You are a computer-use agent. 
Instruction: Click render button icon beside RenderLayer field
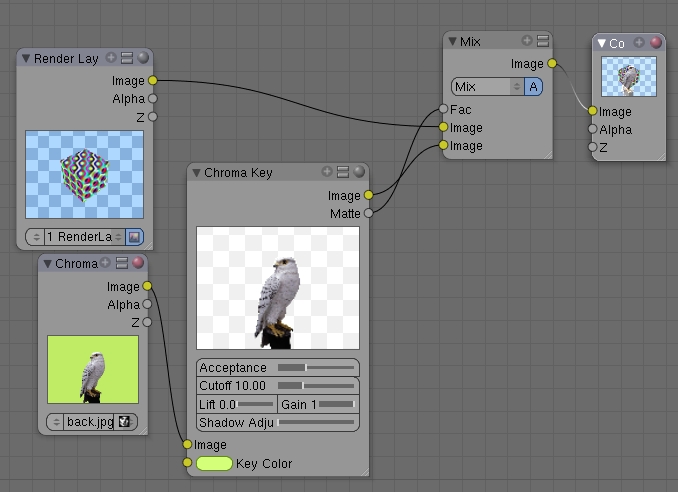pyautogui.click(x=134, y=237)
